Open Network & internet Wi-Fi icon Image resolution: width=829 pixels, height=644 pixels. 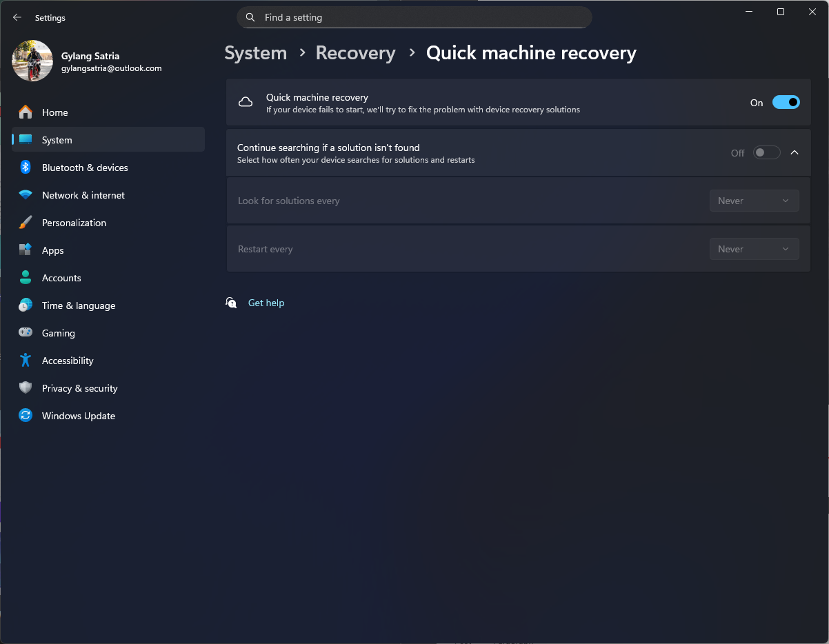coord(26,195)
